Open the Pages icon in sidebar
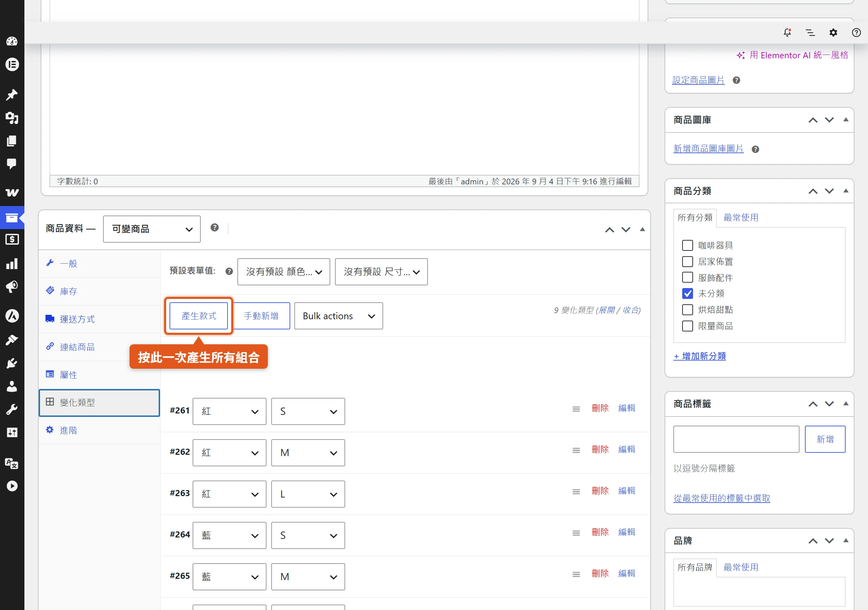The image size is (868, 610). pyautogui.click(x=12, y=141)
